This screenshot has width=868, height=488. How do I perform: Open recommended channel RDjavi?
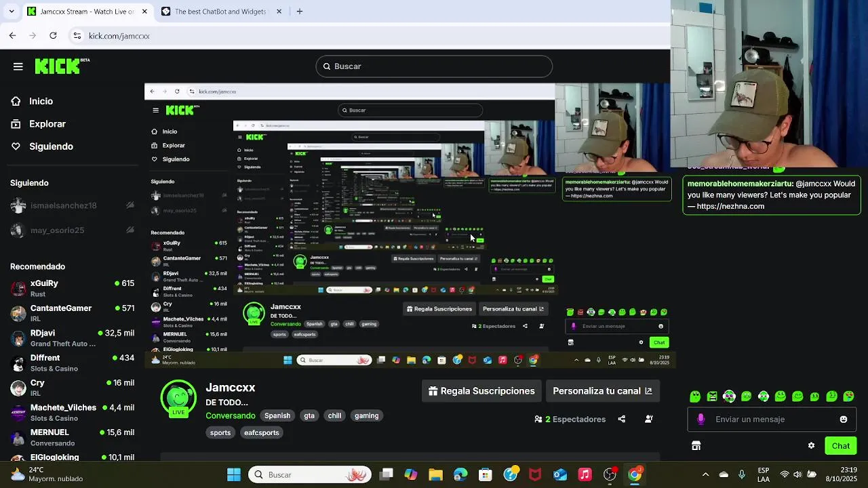pos(73,338)
